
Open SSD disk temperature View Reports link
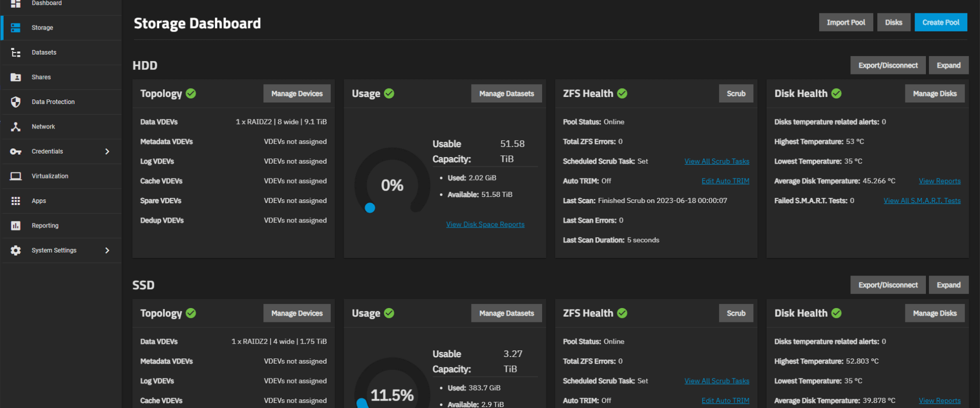click(940, 401)
